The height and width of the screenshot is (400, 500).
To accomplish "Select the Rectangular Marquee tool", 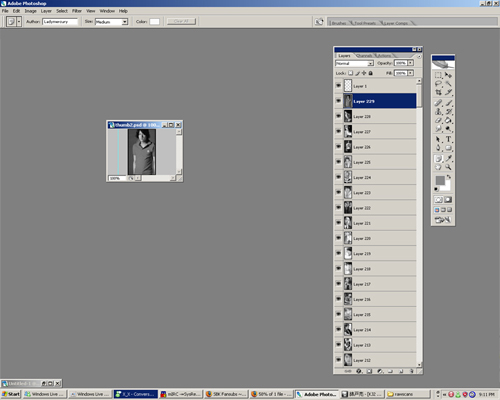I will (438, 75).
